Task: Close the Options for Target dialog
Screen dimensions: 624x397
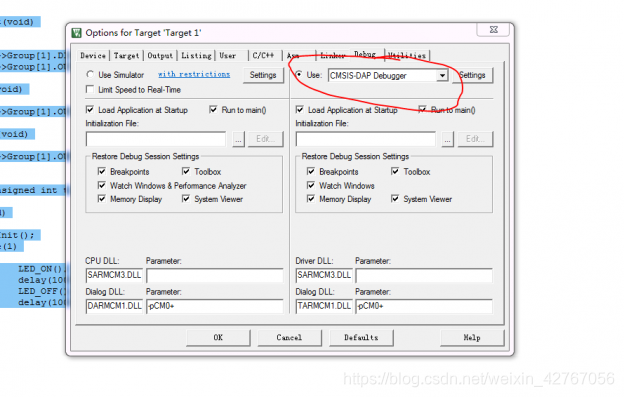Action: 493,29
